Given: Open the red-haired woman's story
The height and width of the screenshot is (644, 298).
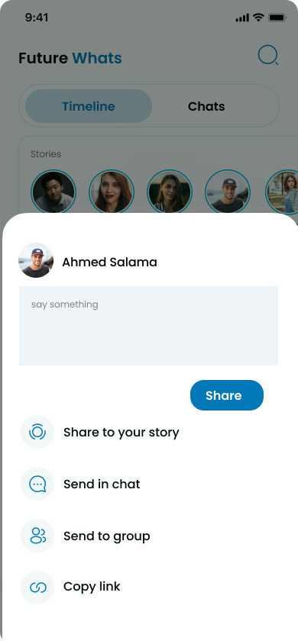Looking at the screenshot, I should [112, 192].
